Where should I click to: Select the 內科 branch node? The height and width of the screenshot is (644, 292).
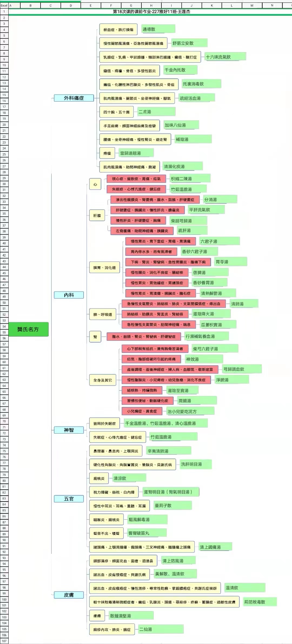tap(69, 295)
